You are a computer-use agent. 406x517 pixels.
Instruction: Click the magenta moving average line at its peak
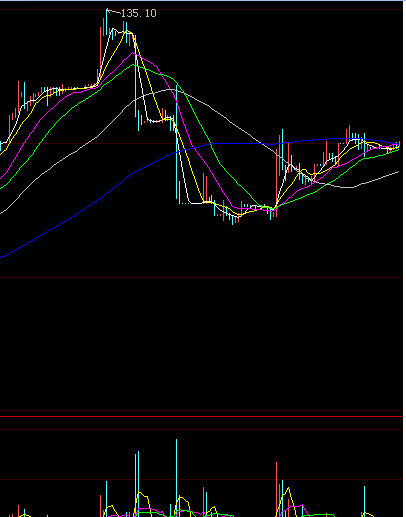coord(133,53)
